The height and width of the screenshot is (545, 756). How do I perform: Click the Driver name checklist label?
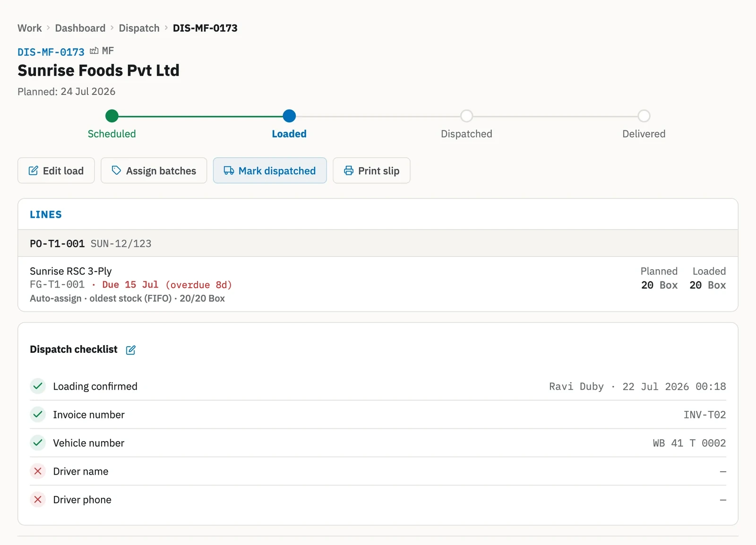pos(81,471)
